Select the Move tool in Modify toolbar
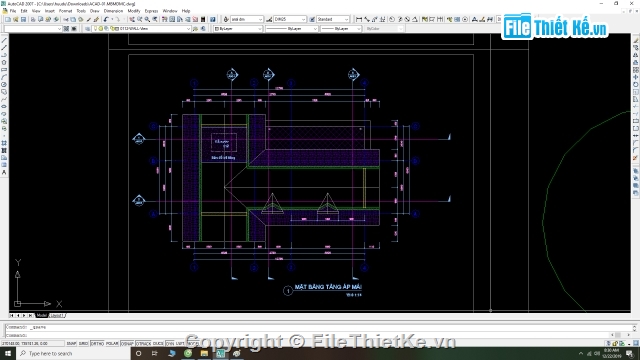The width and height of the screenshot is (640, 360). (636, 77)
